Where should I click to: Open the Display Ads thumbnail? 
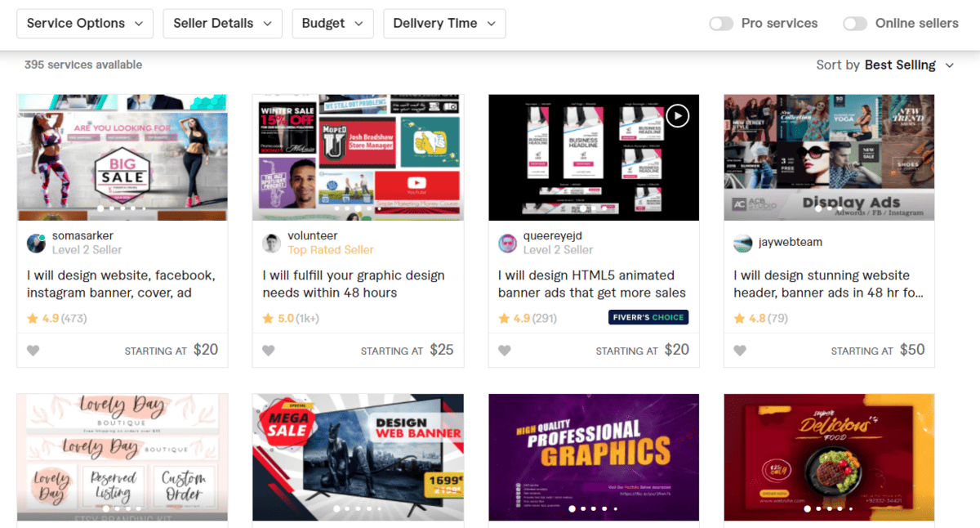pyautogui.click(x=829, y=157)
